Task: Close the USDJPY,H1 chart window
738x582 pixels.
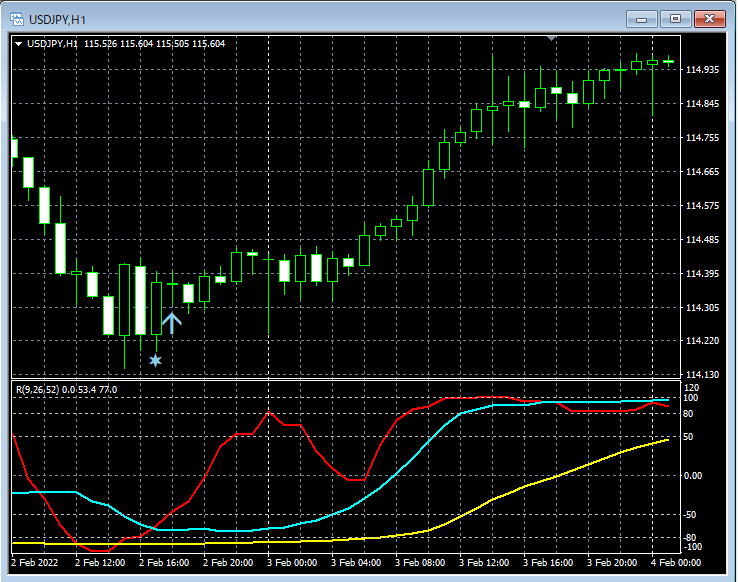Action: pyautogui.click(x=711, y=18)
